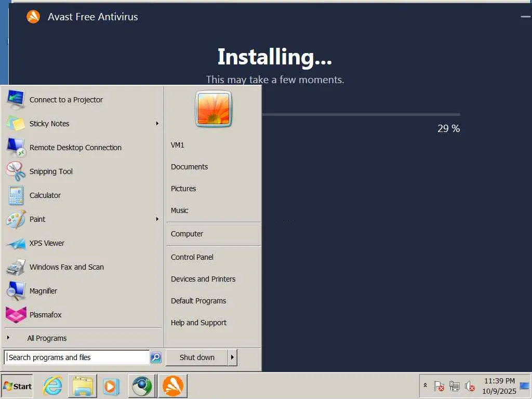The height and width of the screenshot is (399, 532).
Task: Click the Shut down button
Action: [x=197, y=357]
